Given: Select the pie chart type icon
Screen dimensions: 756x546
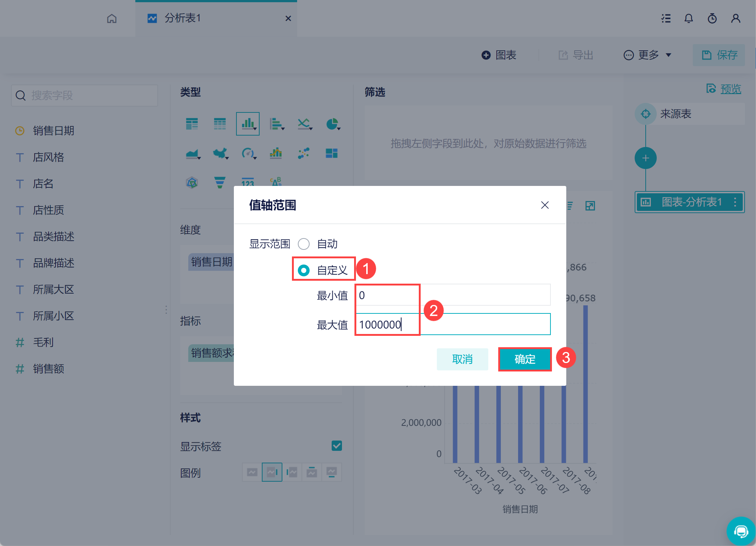Looking at the screenshot, I should 332,124.
